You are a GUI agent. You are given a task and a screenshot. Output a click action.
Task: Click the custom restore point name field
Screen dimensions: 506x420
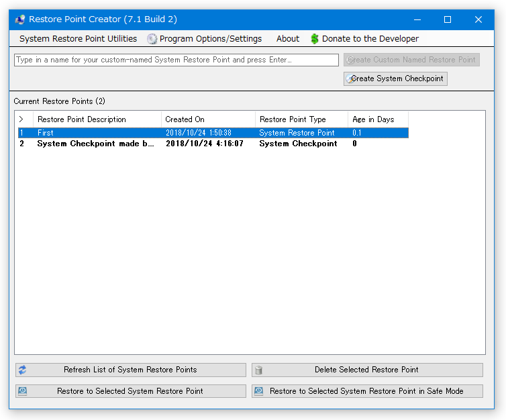[176, 60]
